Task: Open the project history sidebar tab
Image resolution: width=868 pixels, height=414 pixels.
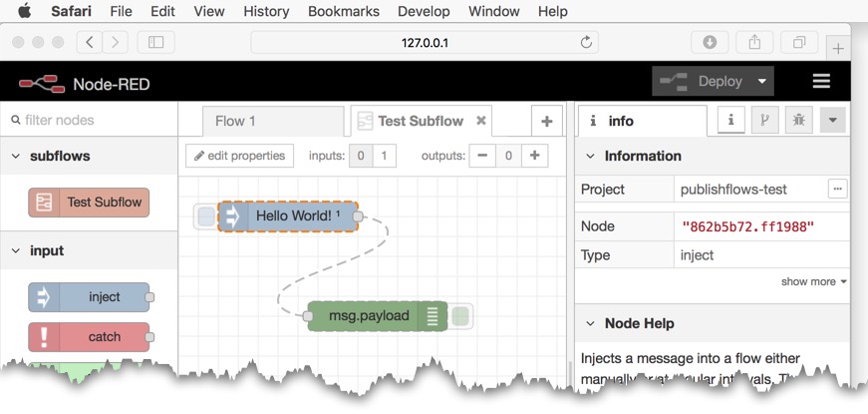Action: [x=764, y=120]
